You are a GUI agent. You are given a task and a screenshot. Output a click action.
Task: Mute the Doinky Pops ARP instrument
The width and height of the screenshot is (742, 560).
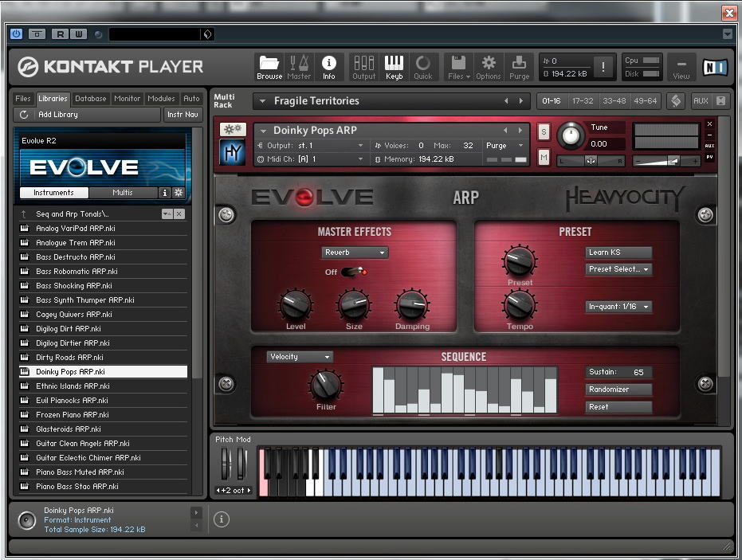(544, 157)
